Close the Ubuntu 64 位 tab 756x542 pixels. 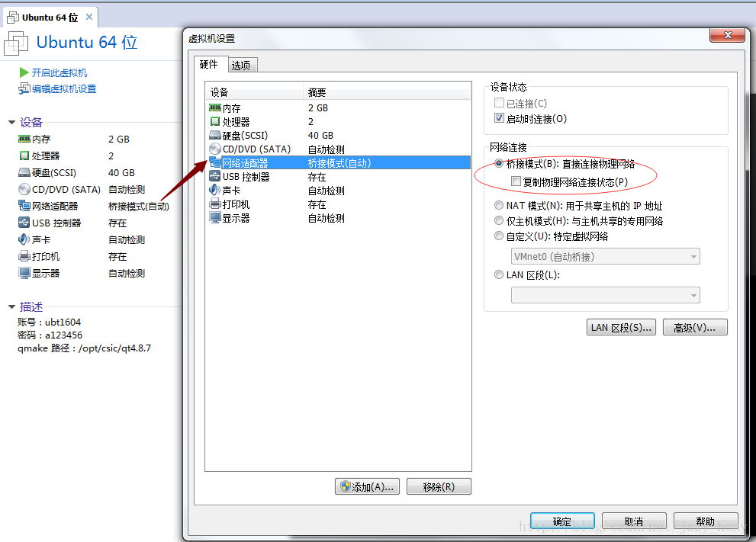[x=89, y=17]
